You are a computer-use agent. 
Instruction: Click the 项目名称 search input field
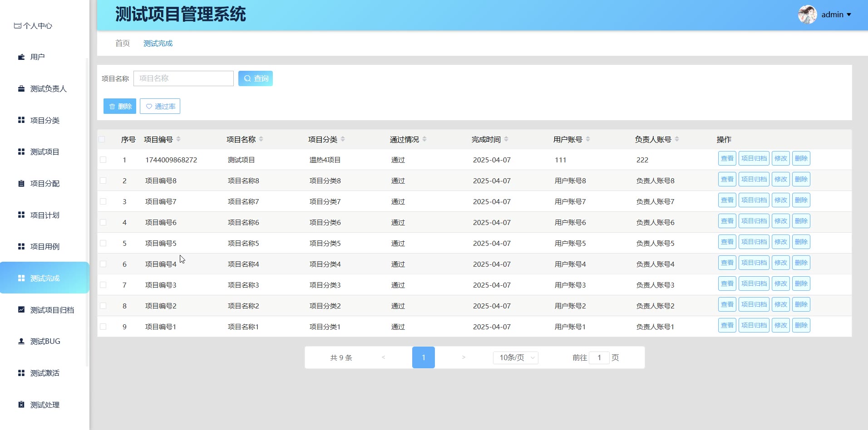[183, 78]
